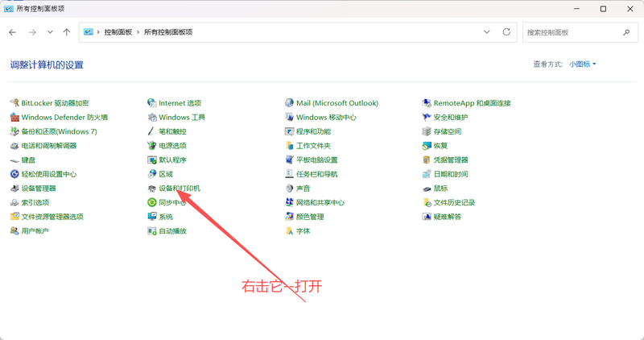Click the 用户帐户 icon
644x340 pixels.
14,231
